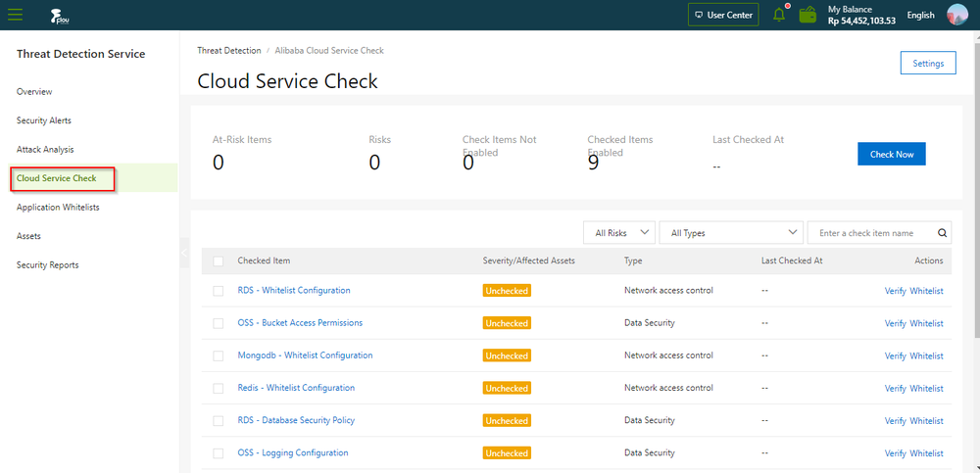Select all items with the header checkbox
Screen dimensions: 980x473
pos(219,261)
